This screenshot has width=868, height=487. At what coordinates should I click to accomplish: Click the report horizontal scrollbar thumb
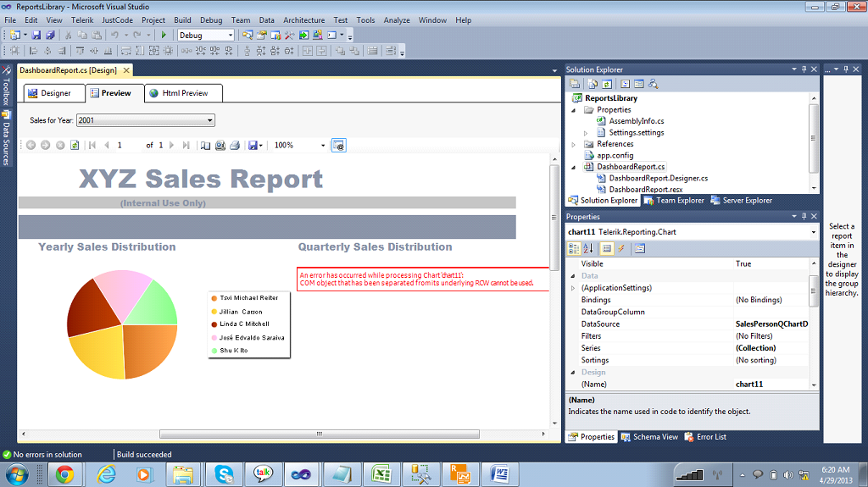tap(320, 434)
